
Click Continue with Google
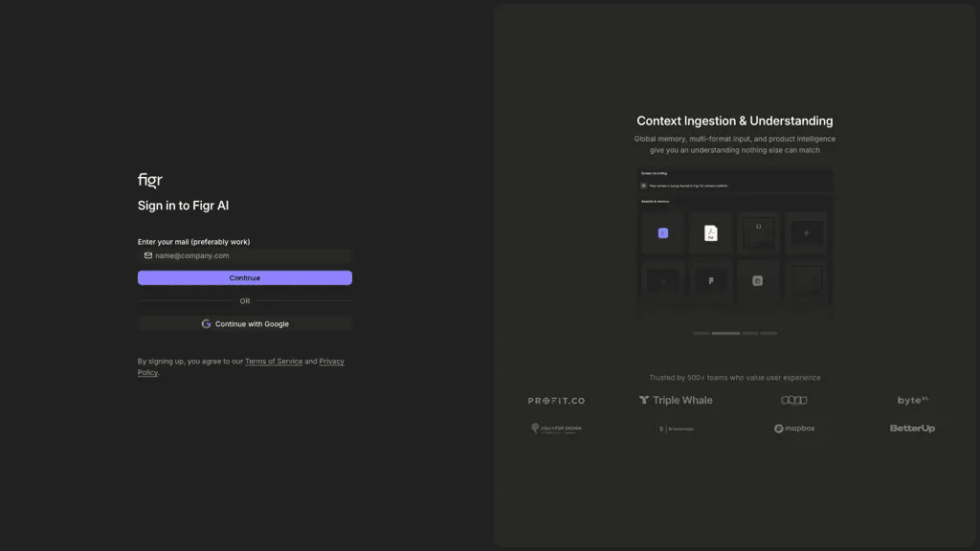[245, 323]
